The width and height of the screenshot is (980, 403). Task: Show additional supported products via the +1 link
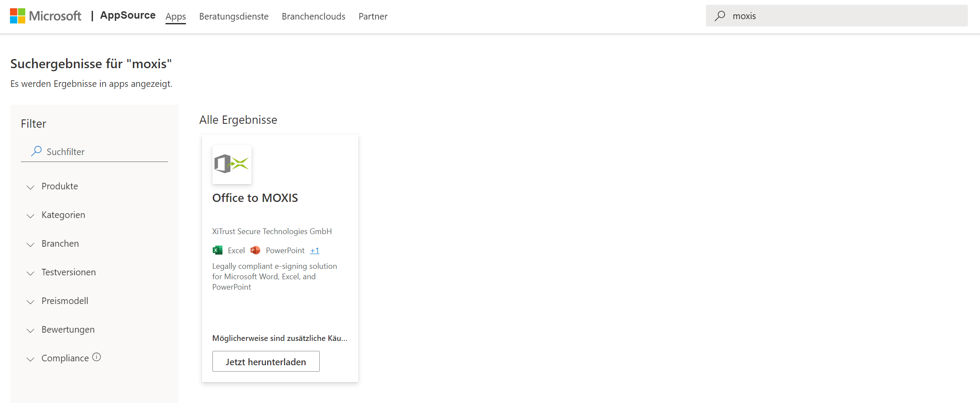pos(314,250)
